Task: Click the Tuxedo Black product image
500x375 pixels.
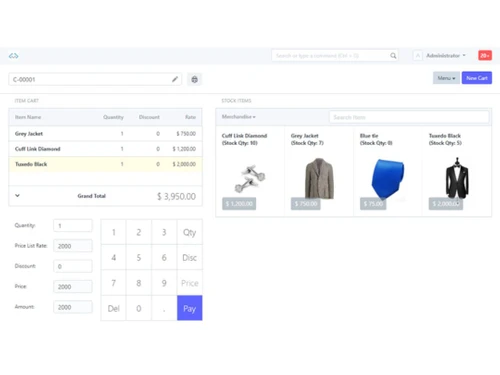Action: (457, 178)
